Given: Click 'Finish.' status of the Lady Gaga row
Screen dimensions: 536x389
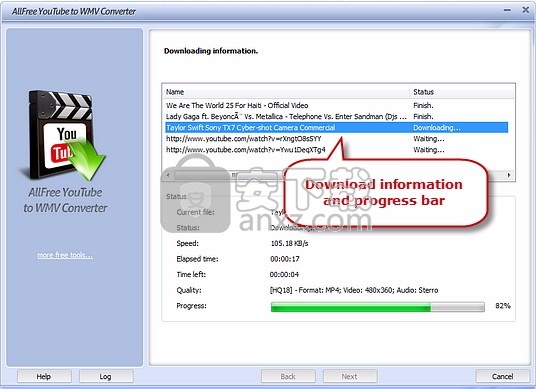Looking at the screenshot, I should (423, 117).
